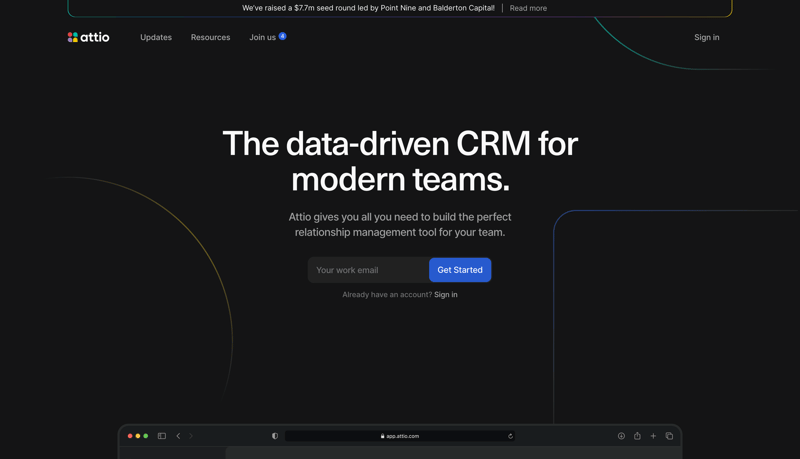The width and height of the screenshot is (800, 459).
Task: Click the Already have an account? text
Action: click(387, 295)
